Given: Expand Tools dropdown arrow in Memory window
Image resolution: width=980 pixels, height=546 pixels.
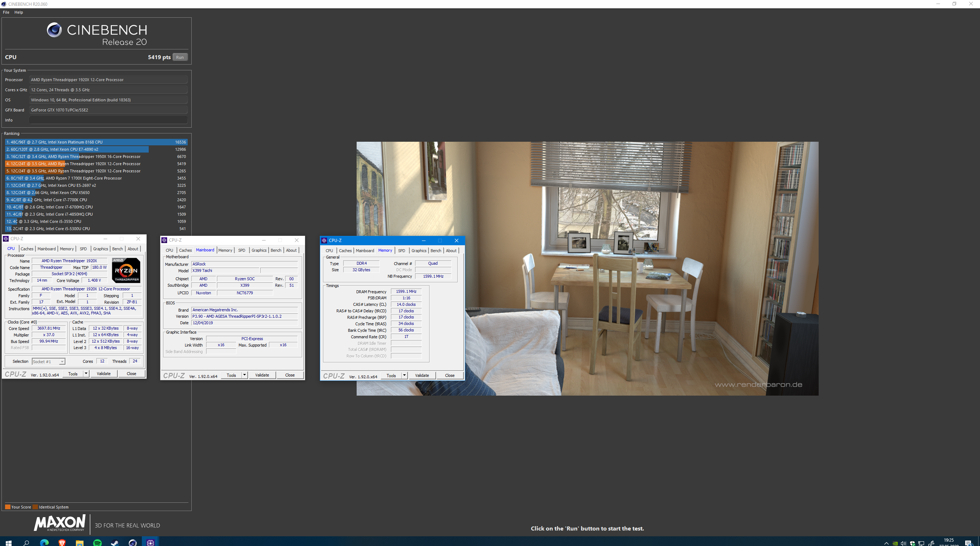Looking at the screenshot, I should click(404, 376).
